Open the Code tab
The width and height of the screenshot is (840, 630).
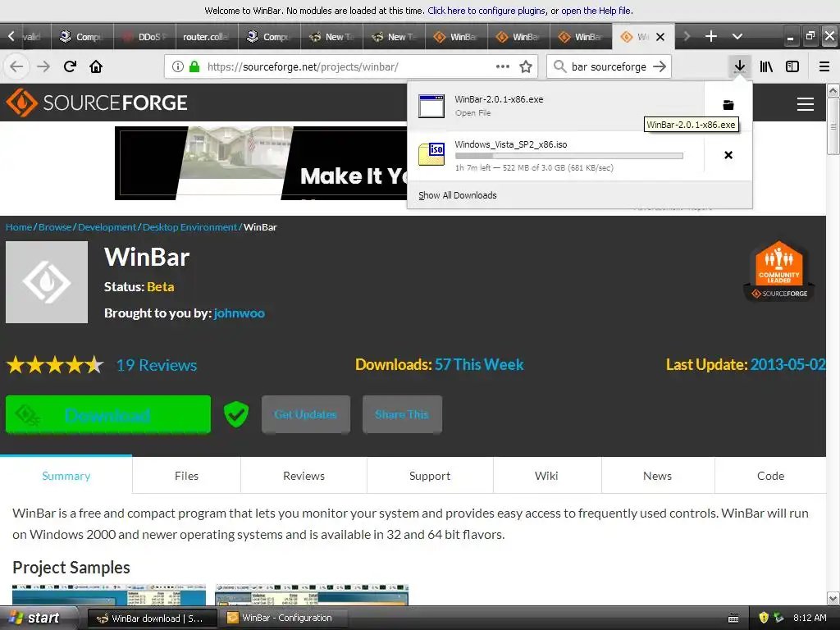click(x=770, y=476)
